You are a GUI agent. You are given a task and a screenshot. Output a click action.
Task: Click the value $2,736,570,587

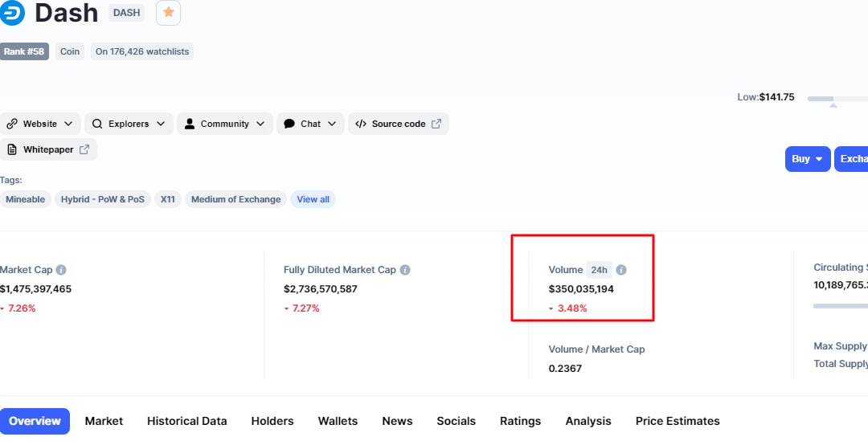tap(321, 289)
